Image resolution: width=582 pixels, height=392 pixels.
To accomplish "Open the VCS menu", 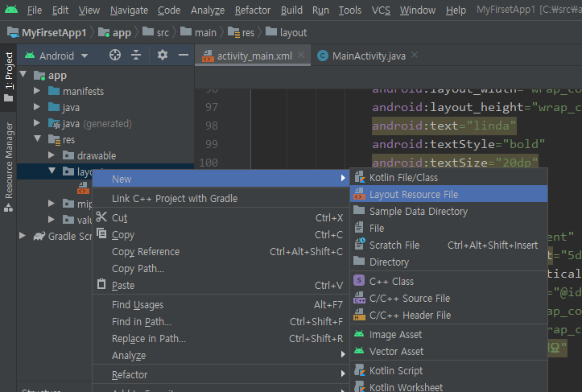I will 381,10.
